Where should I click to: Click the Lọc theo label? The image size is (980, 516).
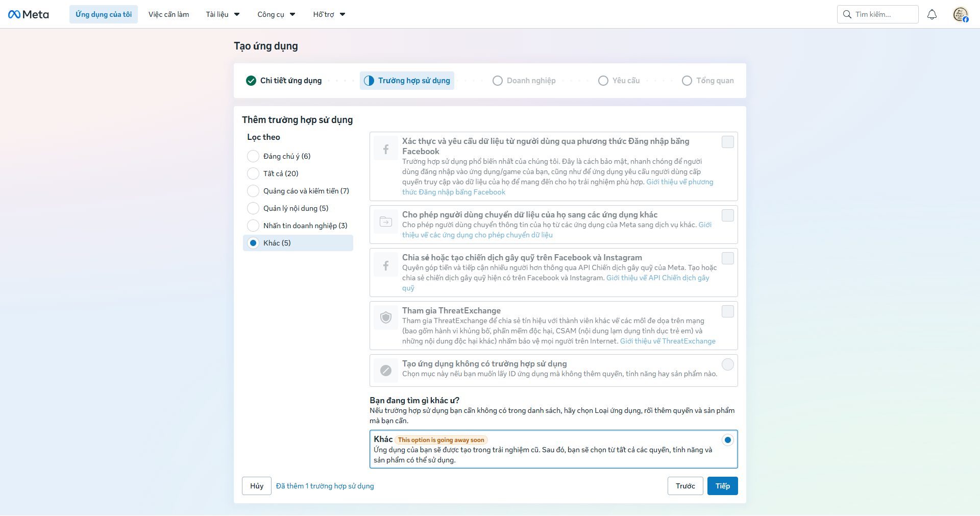tap(264, 137)
